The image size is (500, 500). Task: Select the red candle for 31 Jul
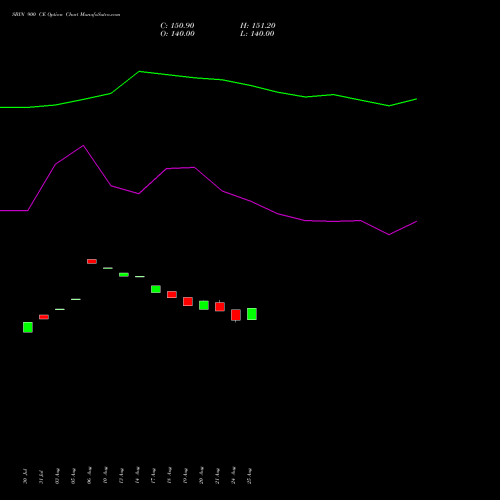click(44, 317)
